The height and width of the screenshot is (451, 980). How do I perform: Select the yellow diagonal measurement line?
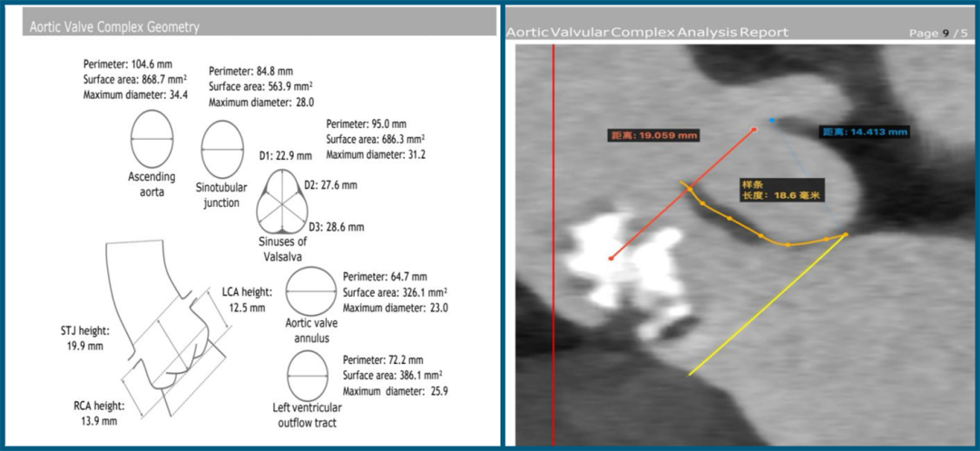767,305
